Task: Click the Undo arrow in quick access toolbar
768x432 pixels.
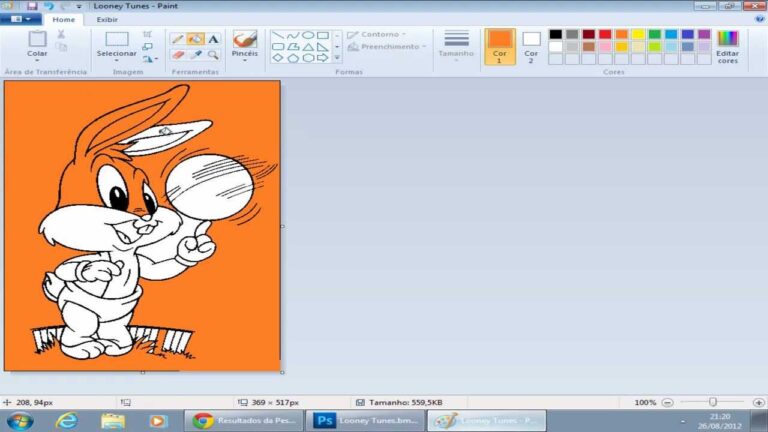Action: pyautogui.click(x=48, y=6)
